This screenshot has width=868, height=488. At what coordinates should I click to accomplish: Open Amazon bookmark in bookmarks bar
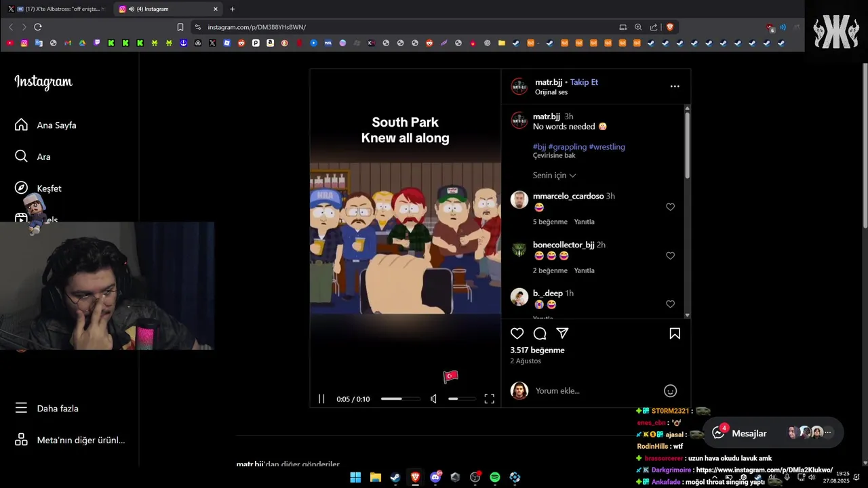click(270, 43)
